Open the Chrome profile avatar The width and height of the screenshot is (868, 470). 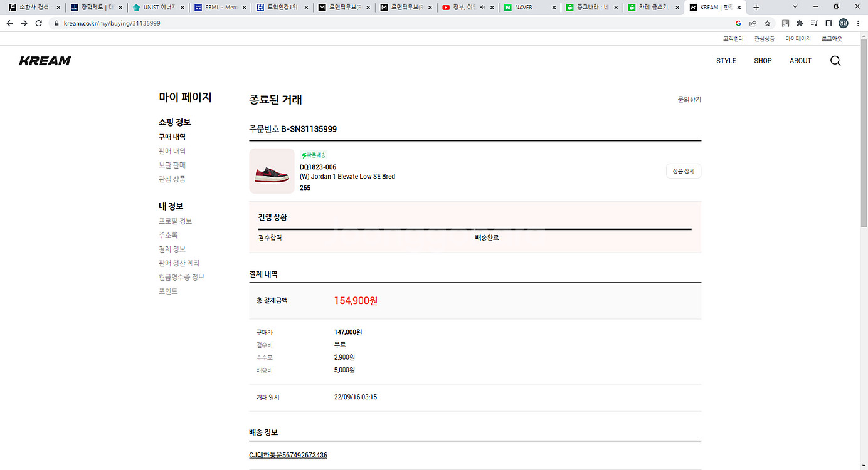[x=844, y=23]
